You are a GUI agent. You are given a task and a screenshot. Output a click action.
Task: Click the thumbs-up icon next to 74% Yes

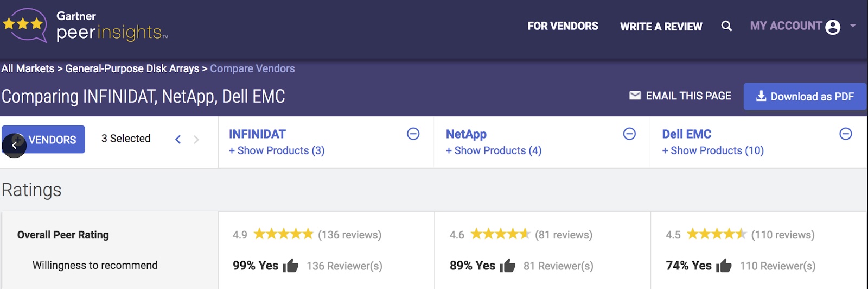click(724, 266)
